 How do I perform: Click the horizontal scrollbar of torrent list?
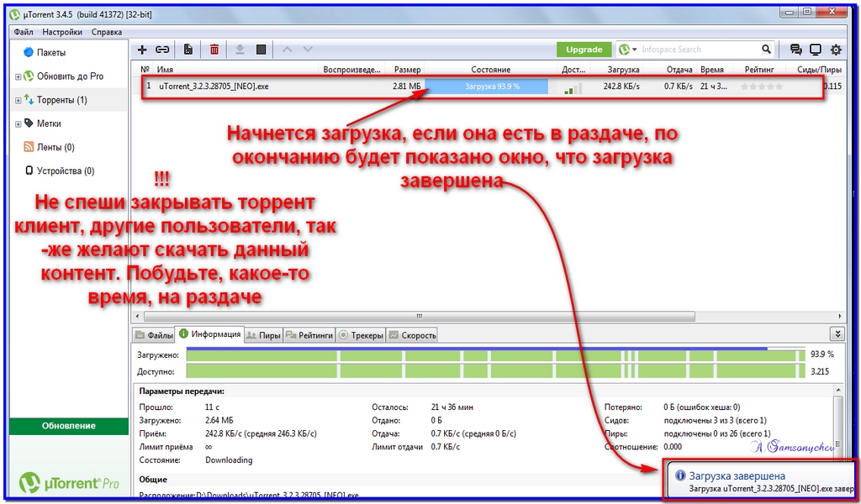pos(420,317)
